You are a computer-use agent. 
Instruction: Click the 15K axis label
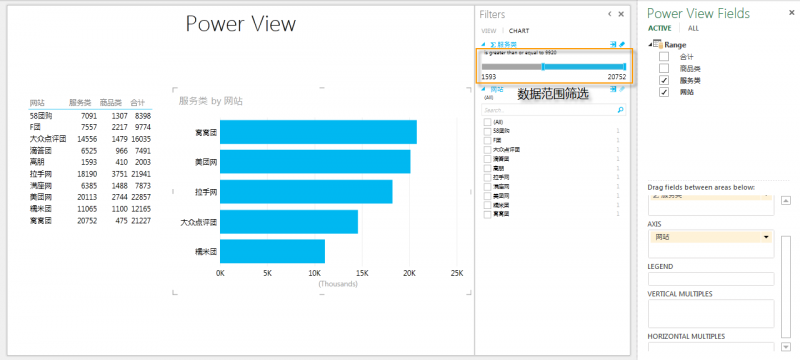[x=362, y=273]
